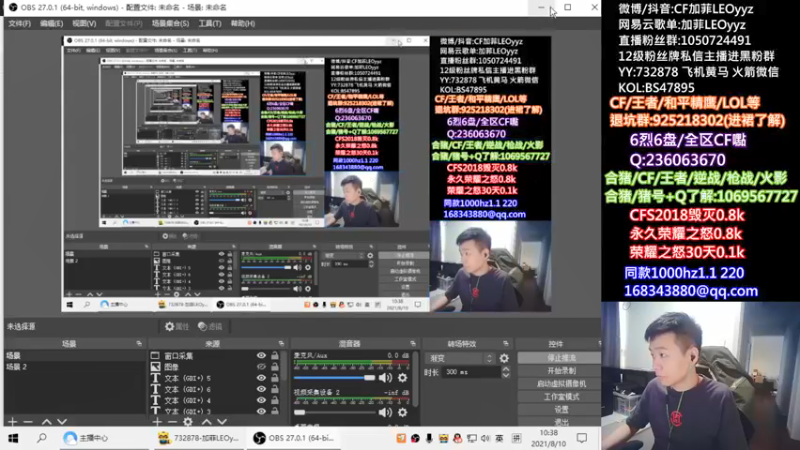Mute the 麦克风/Aux speaker icon

click(385, 378)
